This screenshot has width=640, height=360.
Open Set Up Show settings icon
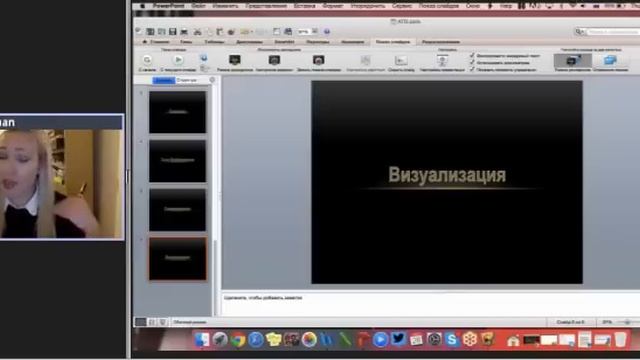(x=442, y=60)
